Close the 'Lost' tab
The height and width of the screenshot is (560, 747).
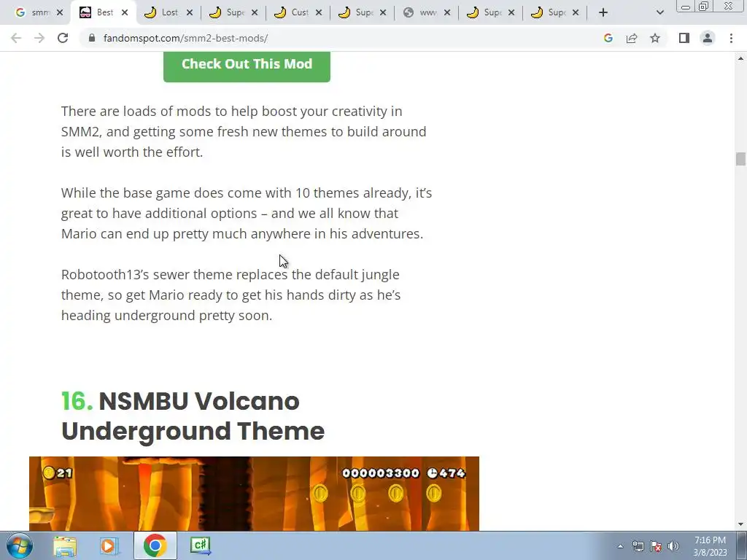[190, 12]
